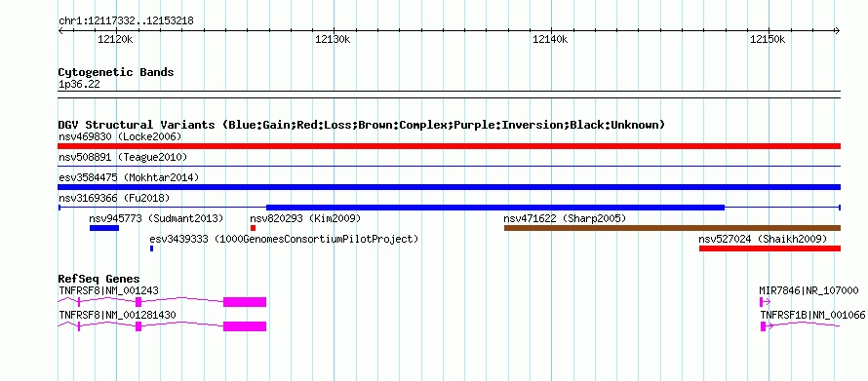868x381 pixels.
Task: Click the tiny blue esv3439333 variant marker
Action: click(152, 248)
